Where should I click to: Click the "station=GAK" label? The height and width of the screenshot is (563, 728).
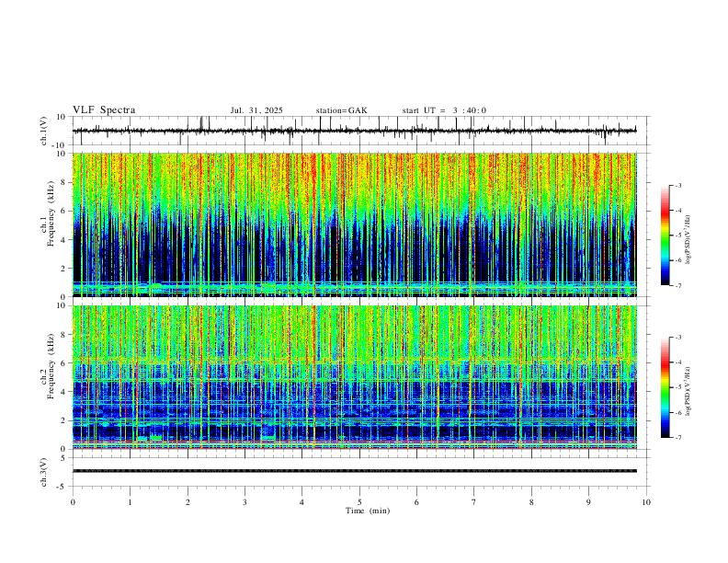(x=341, y=110)
